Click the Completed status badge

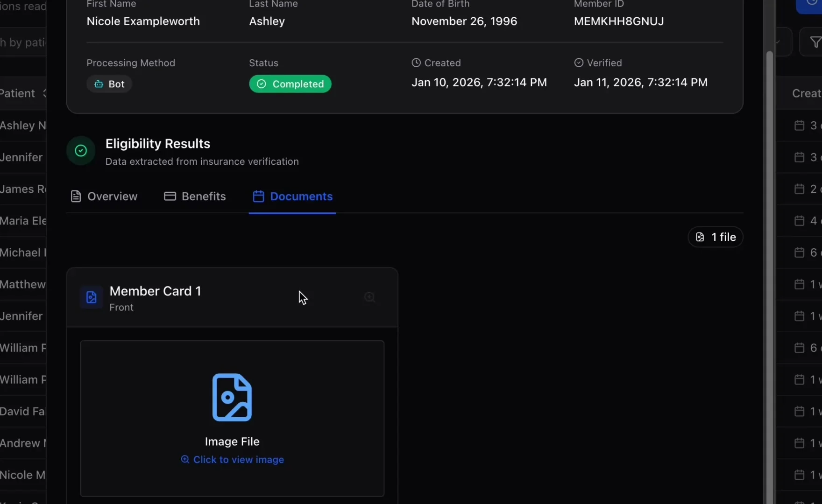pos(290,84)
